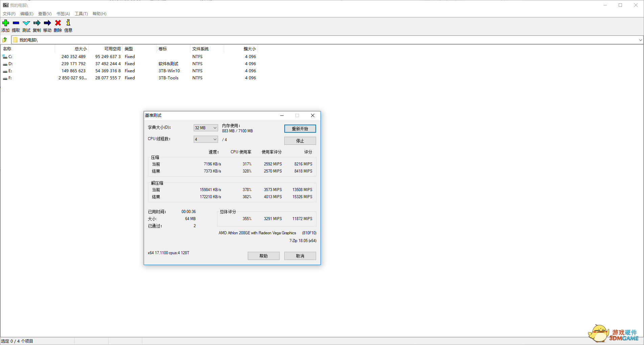Select the C: drive icon
This screenshot has height=345, width=644.
[5, 57]
